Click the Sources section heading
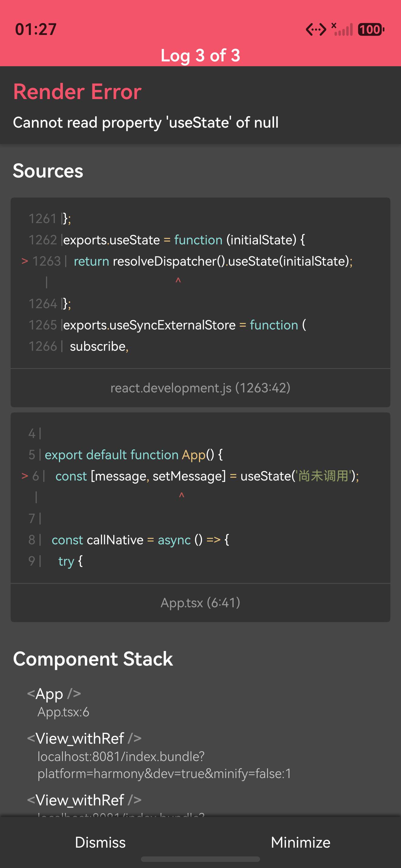Screen dimensions: 401x868 coord(48,171)
